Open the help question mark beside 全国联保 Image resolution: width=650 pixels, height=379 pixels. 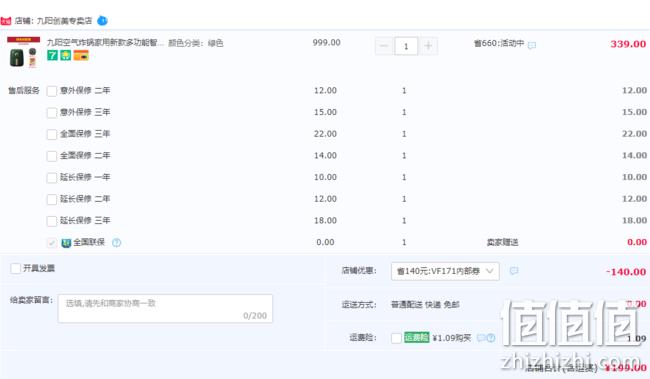click(116, 243)
